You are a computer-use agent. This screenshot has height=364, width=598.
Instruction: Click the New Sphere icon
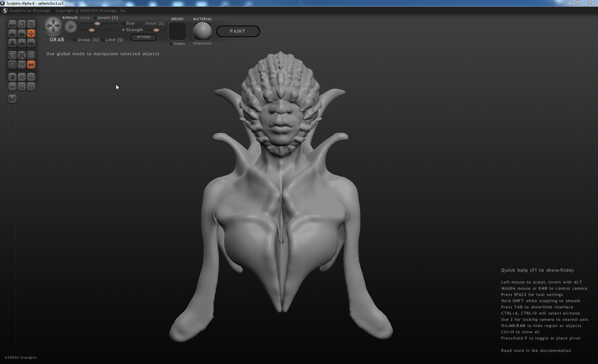tap(12, 77)
